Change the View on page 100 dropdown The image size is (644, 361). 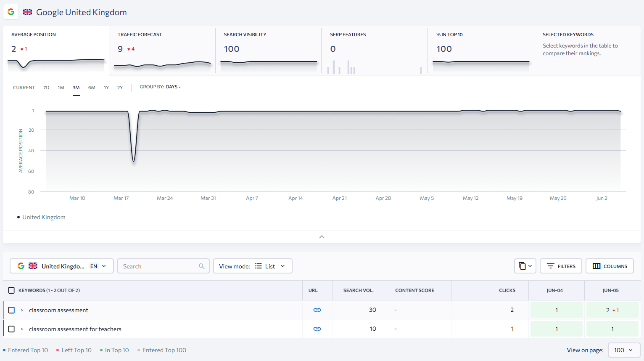coord(623,350)
